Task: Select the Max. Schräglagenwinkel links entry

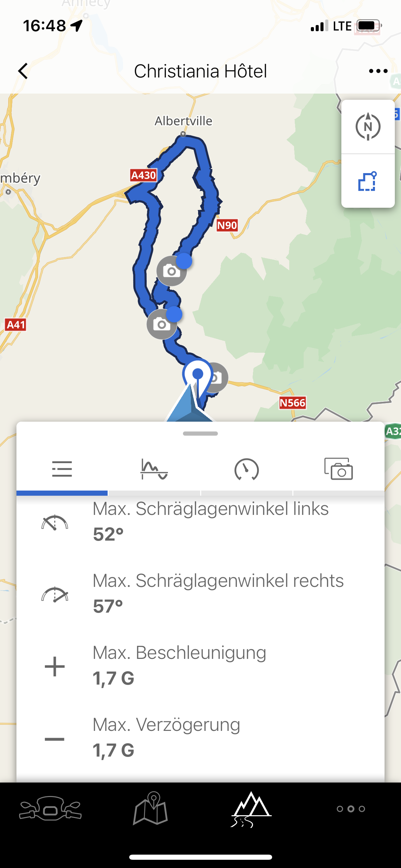Action: [x=200, y=521]
